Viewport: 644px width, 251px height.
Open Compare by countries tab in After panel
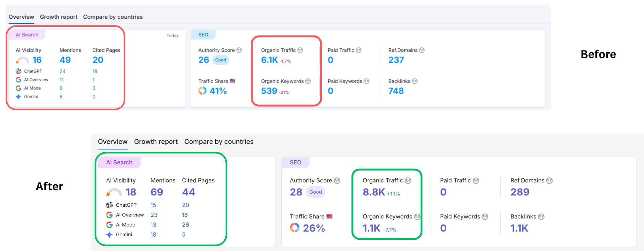click(219, 142)
